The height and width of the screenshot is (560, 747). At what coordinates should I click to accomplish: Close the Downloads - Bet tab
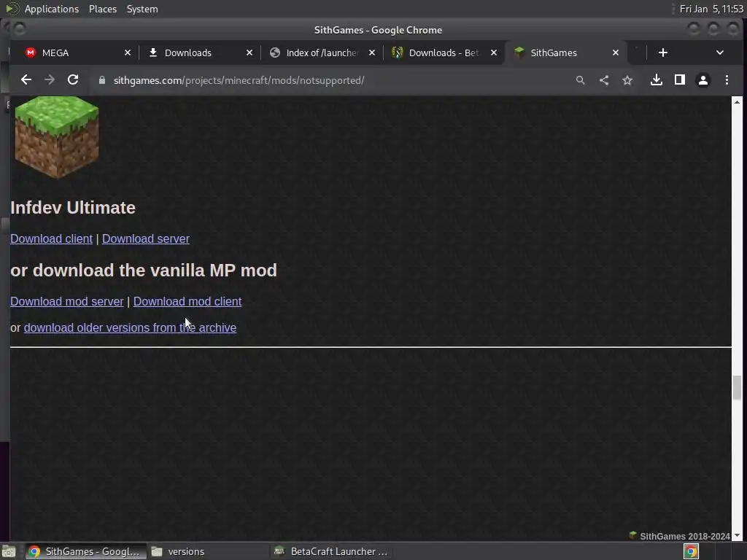click(494, 52)
